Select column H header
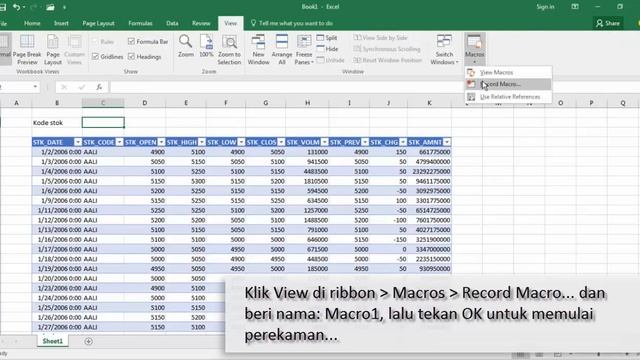Image resolution: width=640 pixels, height=360 pixels. tap(307, 103)
